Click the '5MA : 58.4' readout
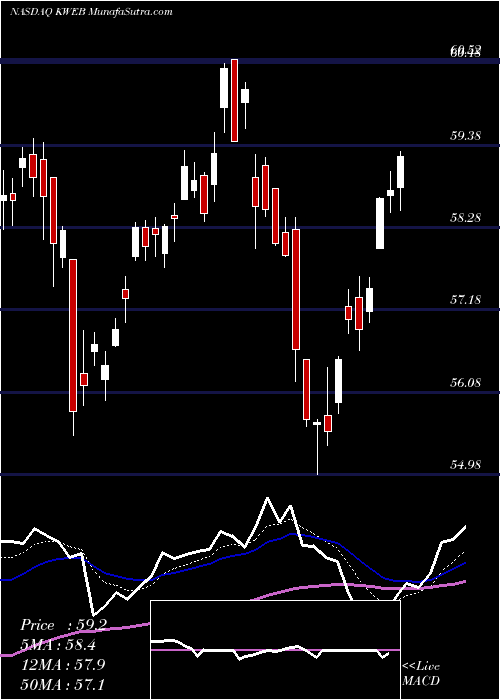Viewport: 500px width, 700px height. click(58, 645)
